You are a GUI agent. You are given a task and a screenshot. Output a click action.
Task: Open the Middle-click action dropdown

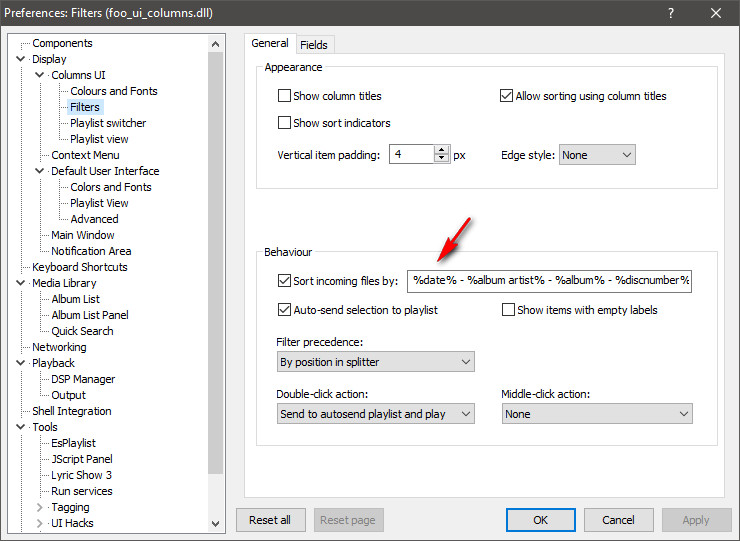coord(597,414)
